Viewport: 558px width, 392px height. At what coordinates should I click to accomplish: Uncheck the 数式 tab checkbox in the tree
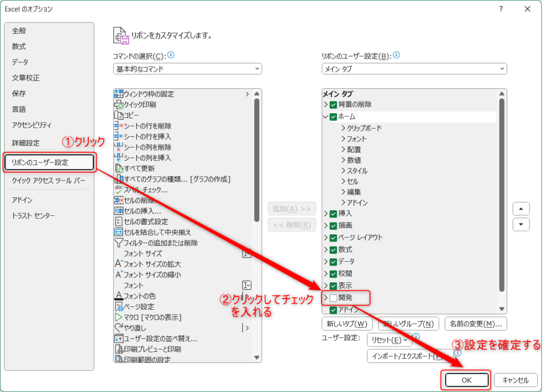333,250
